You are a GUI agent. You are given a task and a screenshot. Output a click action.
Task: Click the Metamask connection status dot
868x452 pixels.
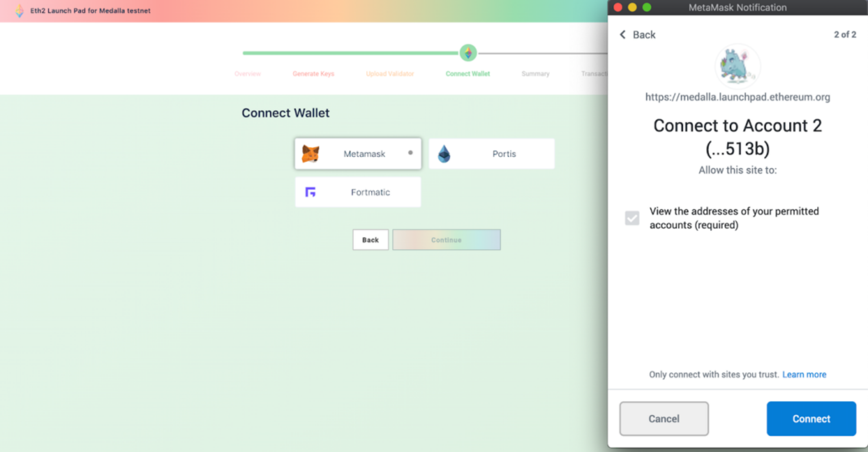pos(410,153)
